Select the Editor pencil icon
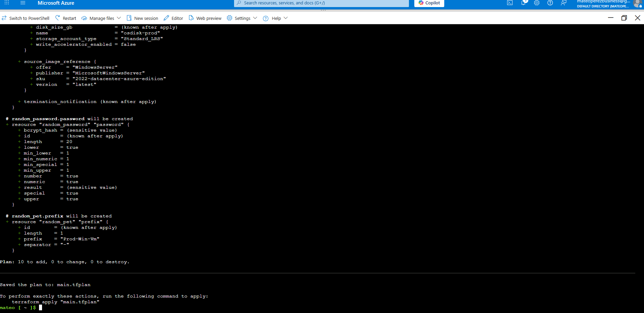The width and height of the screenshot is (644, 313). [173, 18]
